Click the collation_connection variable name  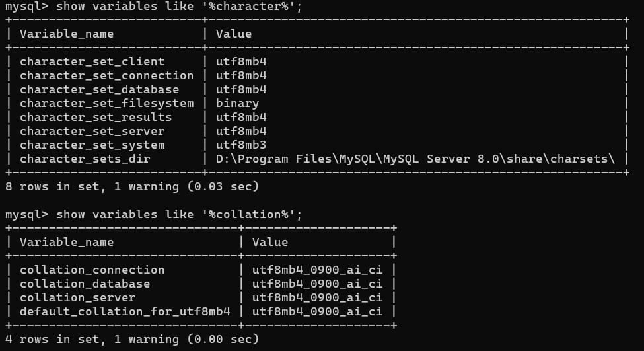coord(92,270)
